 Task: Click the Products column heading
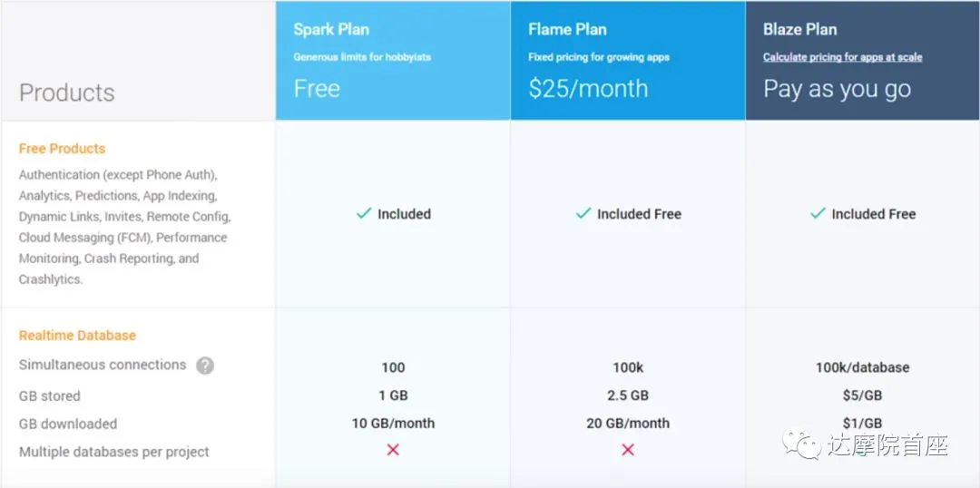67,93
